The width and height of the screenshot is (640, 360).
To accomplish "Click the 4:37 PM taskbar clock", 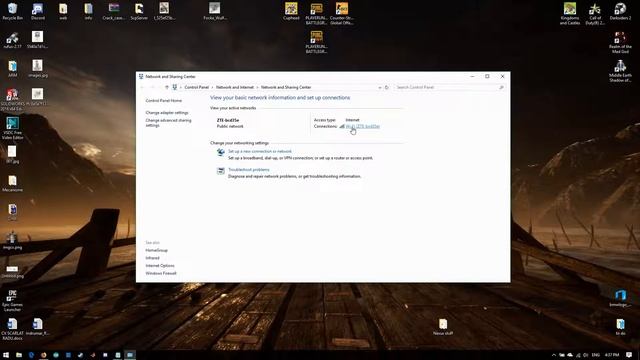I will click(x=612, y=355).
